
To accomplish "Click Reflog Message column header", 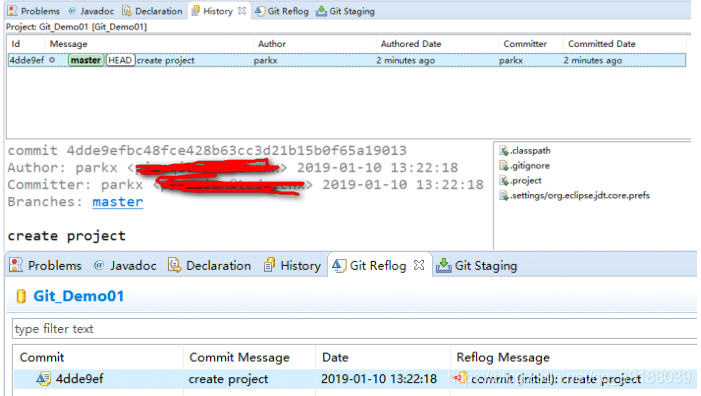I will (503, 357).
